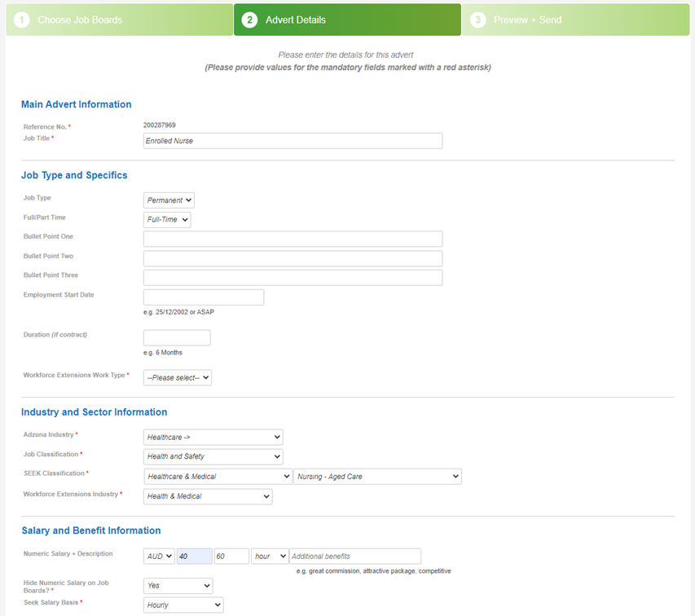The width and height of the screenshot is (695, 616).
Task: Open the Job Type dropdown
Action: click(169, 200)
